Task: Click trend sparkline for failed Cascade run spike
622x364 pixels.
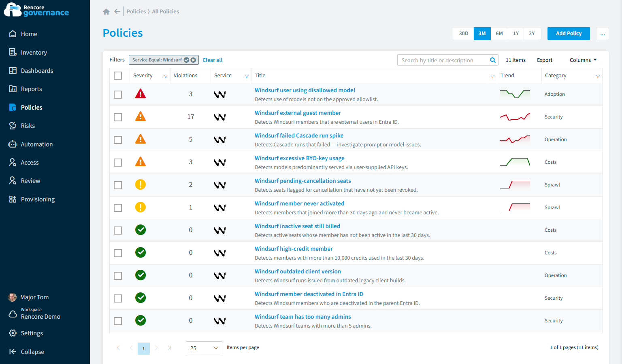Action: [x=515, y=140]
